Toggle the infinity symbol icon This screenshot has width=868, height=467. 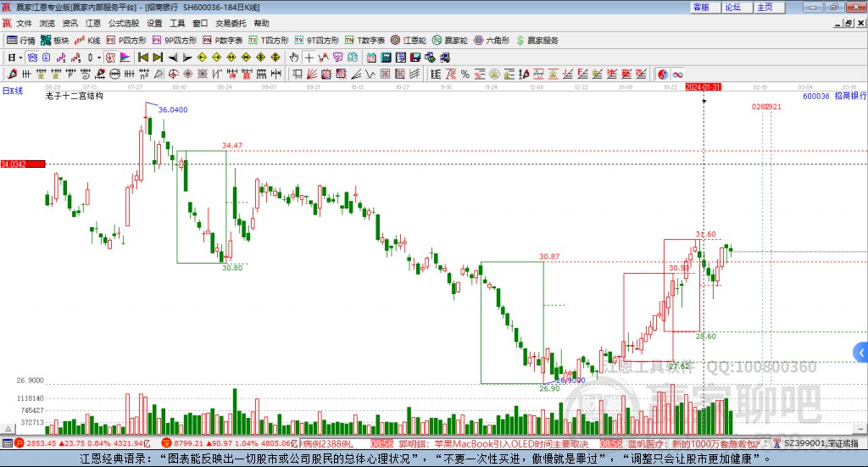(677, 74)
